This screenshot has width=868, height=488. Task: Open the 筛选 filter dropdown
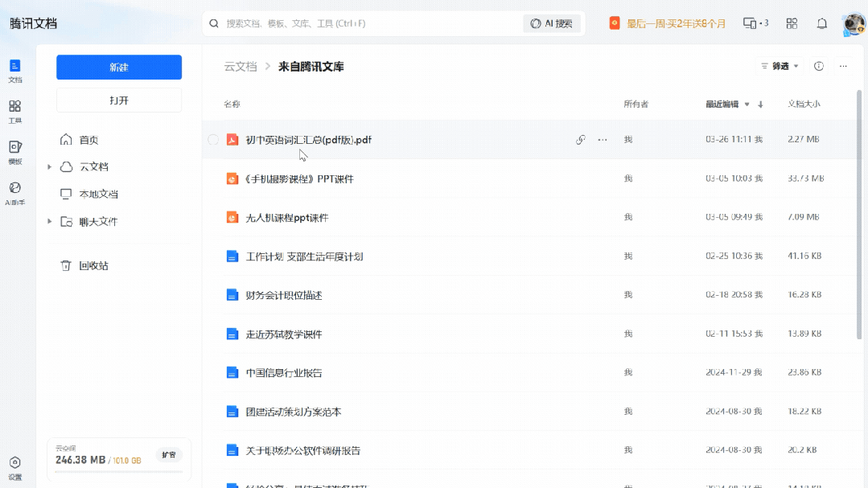click(x=780, y=67)
